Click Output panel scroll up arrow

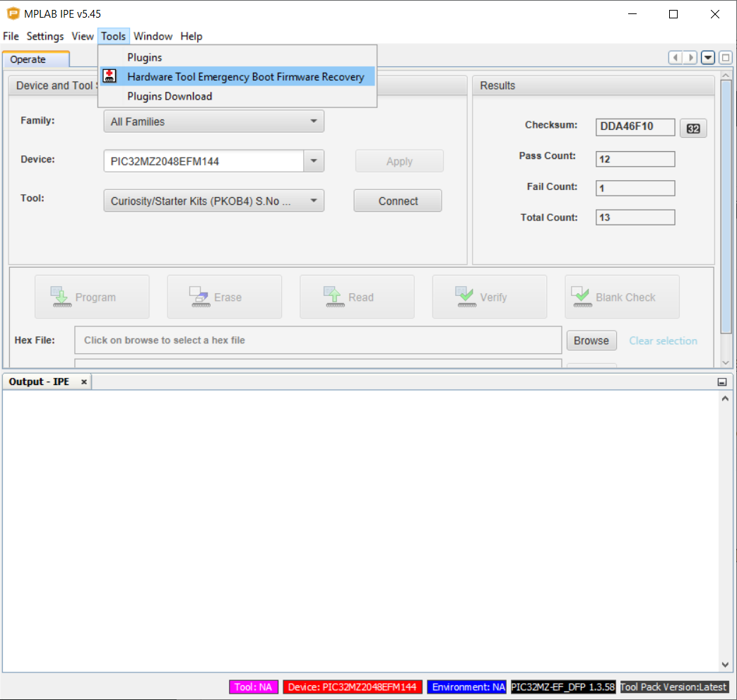pyautogui.click(x=725, y=398)
